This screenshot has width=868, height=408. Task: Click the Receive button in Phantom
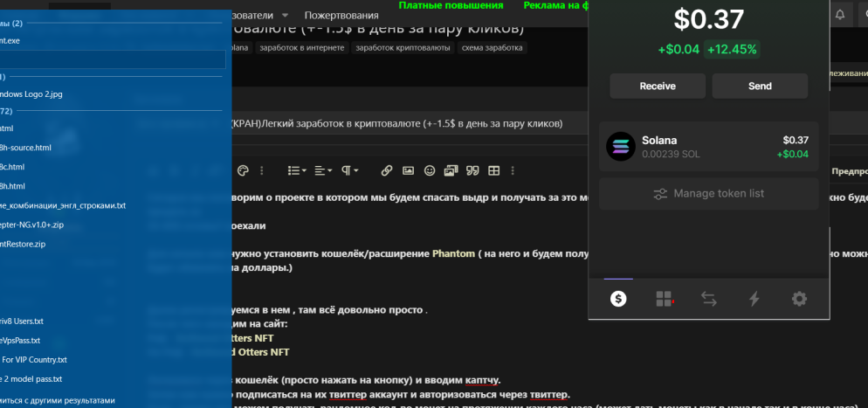(658, 86)
